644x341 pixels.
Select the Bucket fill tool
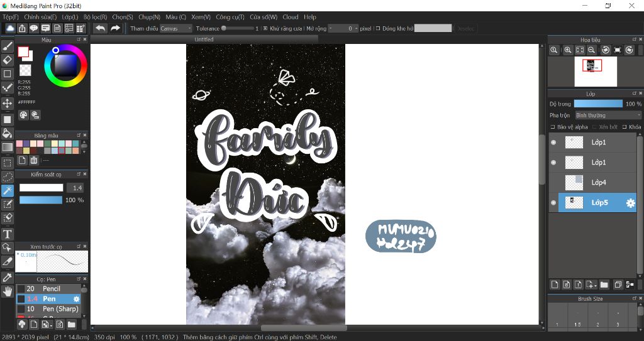[8, 133]
